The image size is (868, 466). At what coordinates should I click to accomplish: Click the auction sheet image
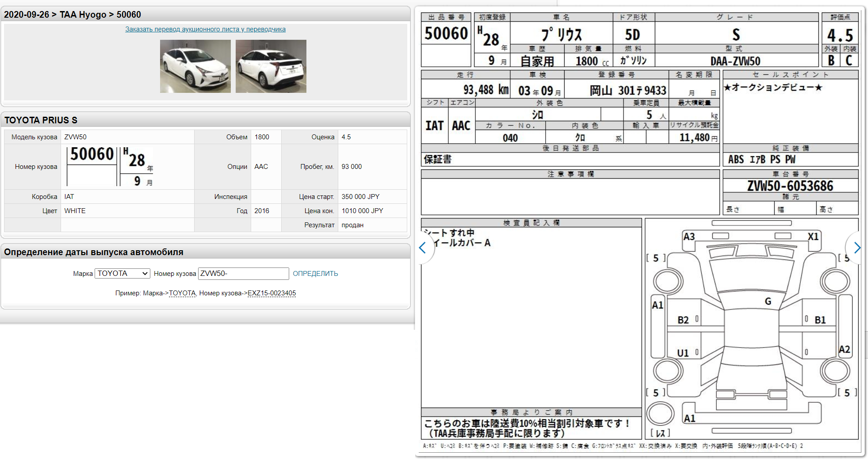tap(640, 231)
